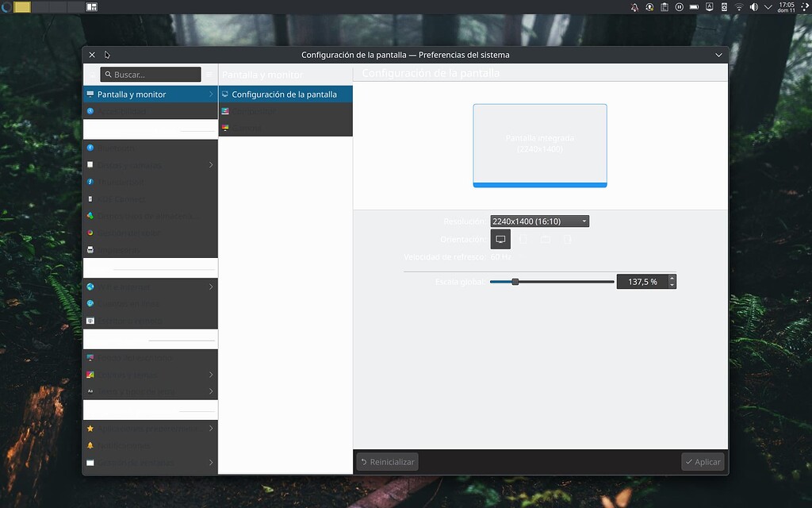The image size is (812, 508).
Task: Open Bluetooth settings from the sidebar
Action: 119,148
